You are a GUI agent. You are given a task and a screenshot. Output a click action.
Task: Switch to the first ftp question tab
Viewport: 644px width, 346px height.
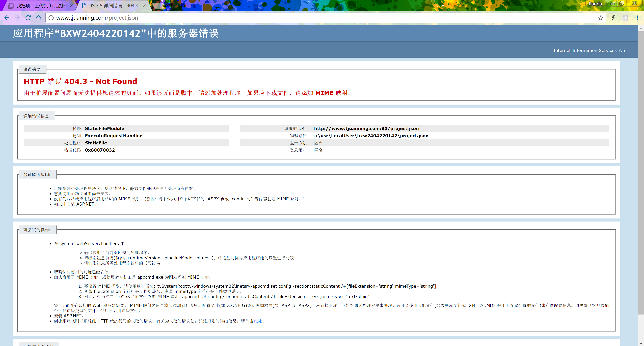click(x=40, y=6)
